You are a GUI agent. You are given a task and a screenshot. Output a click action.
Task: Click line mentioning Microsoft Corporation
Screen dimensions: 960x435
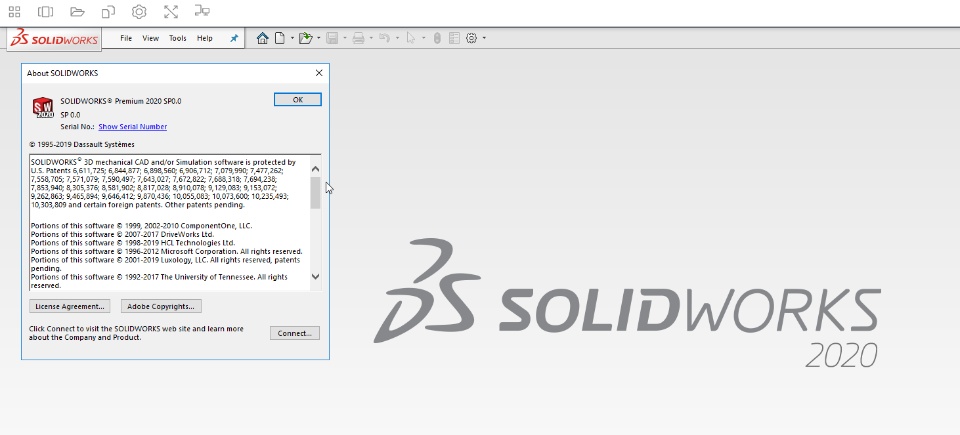click(167, 251)
